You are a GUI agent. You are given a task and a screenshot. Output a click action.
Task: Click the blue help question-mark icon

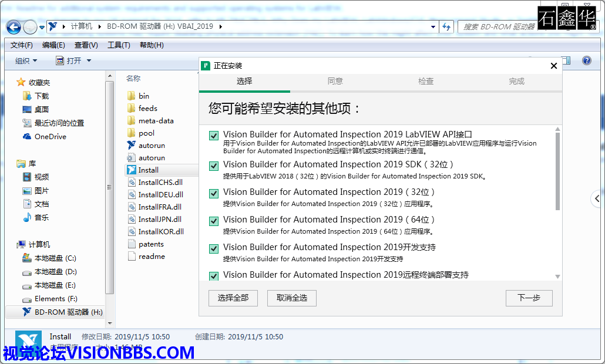pyautogui.click(x=586, y=60)
